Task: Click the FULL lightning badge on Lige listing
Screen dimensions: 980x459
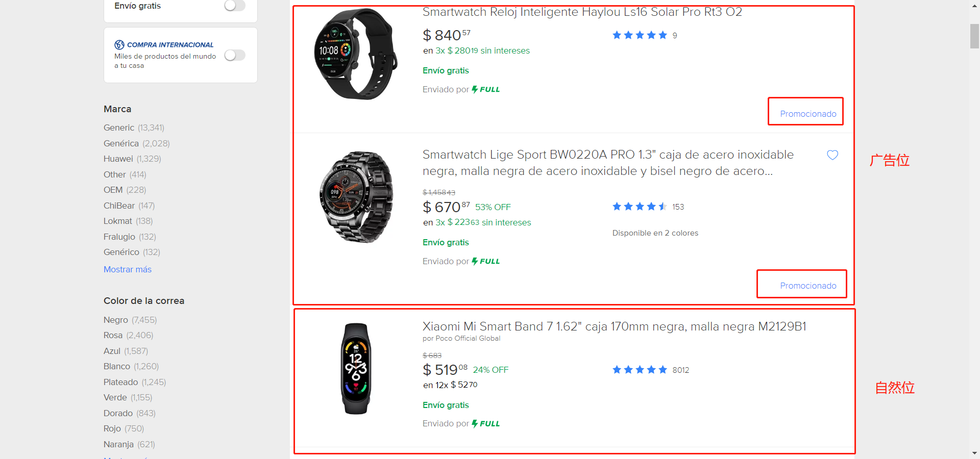Action: (486, 262)
